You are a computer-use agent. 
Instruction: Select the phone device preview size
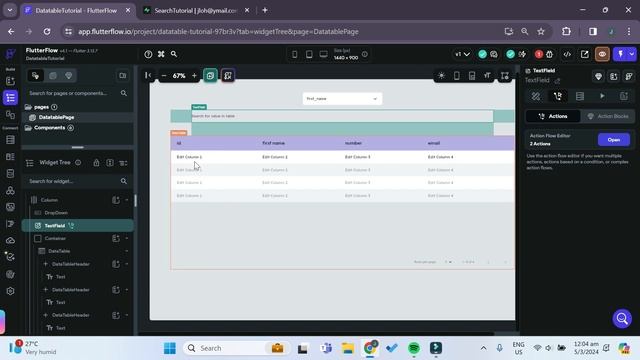(294, 54)
